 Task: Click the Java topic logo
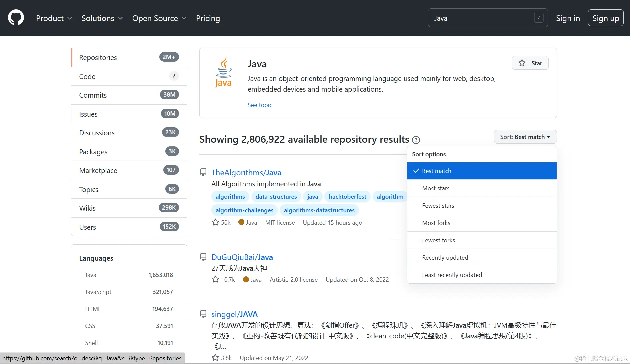pos(223,72)
